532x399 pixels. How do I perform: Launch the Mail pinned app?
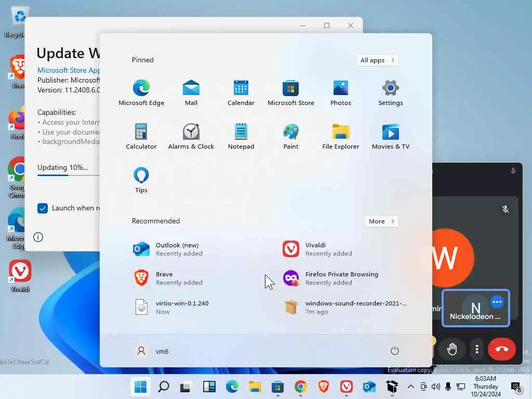[x=191, y=92]
